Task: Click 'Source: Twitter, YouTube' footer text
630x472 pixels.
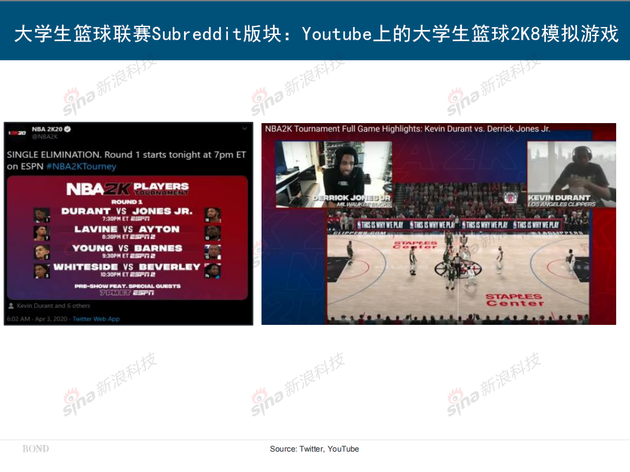Action: [314, 449]
